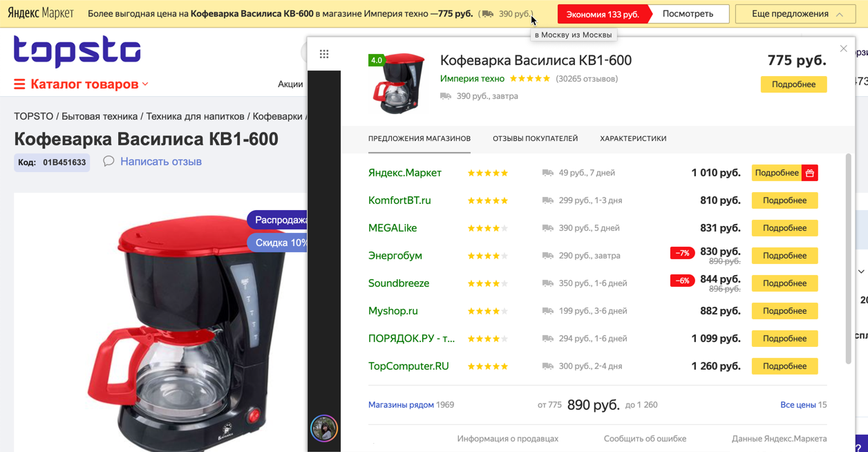This screenshot has width=868, height=452.
Task: Click the truck icon under Империя техно header
Action: [446, 96]
